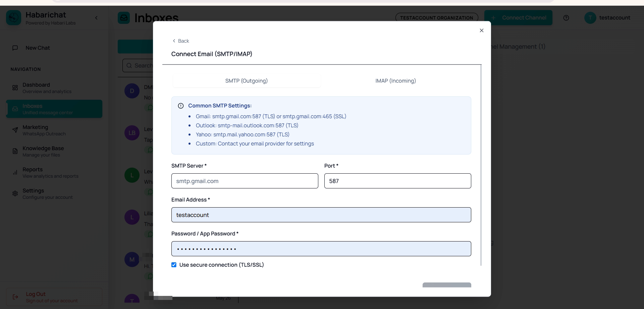
Task: Open the Dashboard grid icon
Action: 15,88
